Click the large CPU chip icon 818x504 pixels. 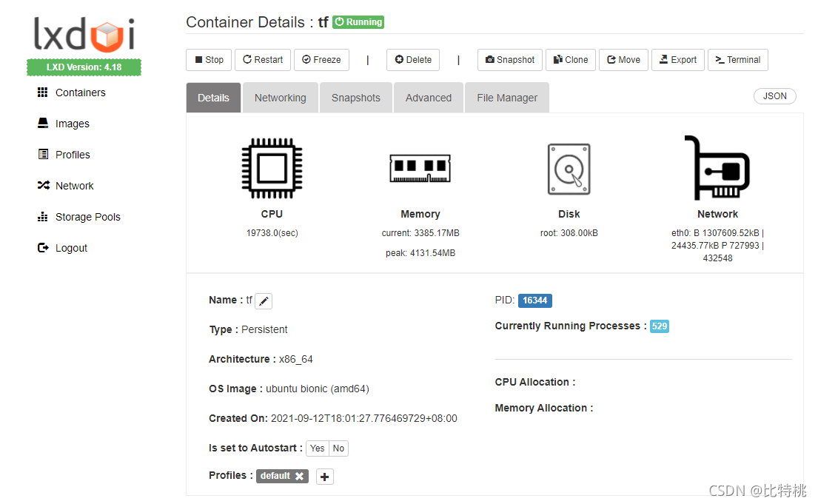click(272, 168)
